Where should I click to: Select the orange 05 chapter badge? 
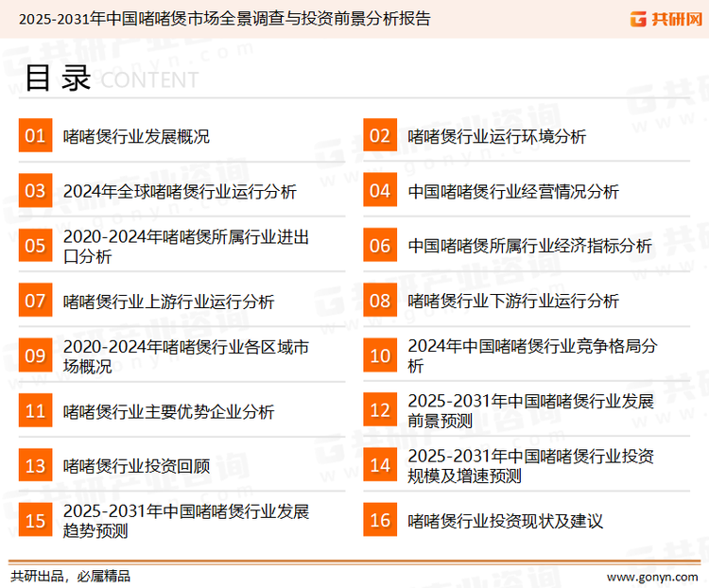click(x=35, y=245)
